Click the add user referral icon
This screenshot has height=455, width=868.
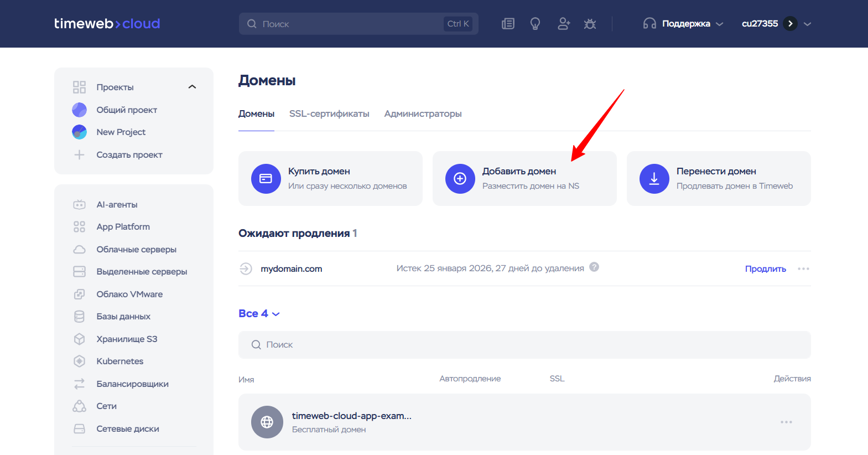[563, 24]
